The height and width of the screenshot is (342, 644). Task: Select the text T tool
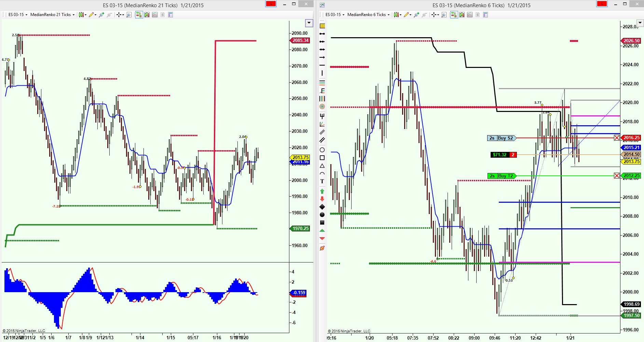pyautogui.click(x=322, y=181)
